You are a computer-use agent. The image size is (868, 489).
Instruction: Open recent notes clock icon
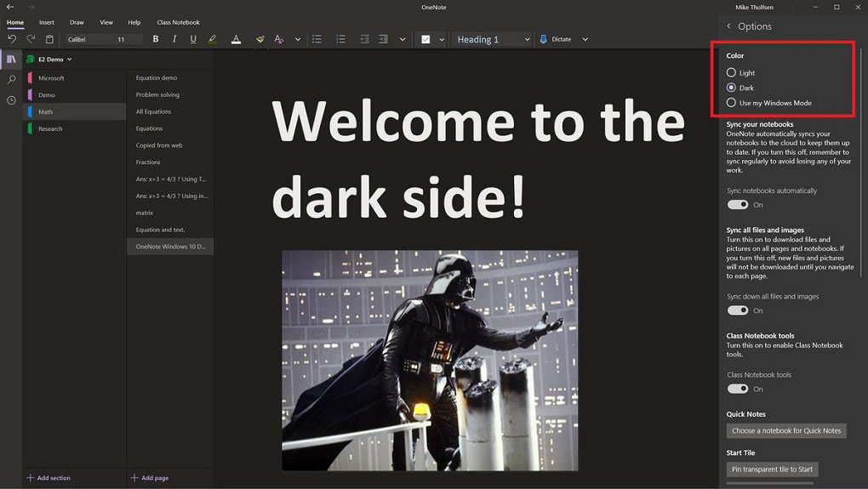(x=11, y=100)
